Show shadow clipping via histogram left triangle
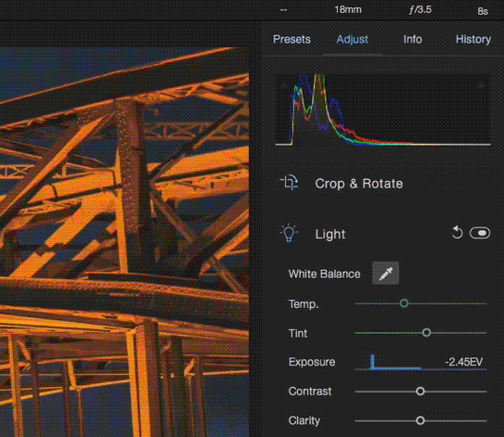Viewport: 504px width, 437px height. coord(283,85)
